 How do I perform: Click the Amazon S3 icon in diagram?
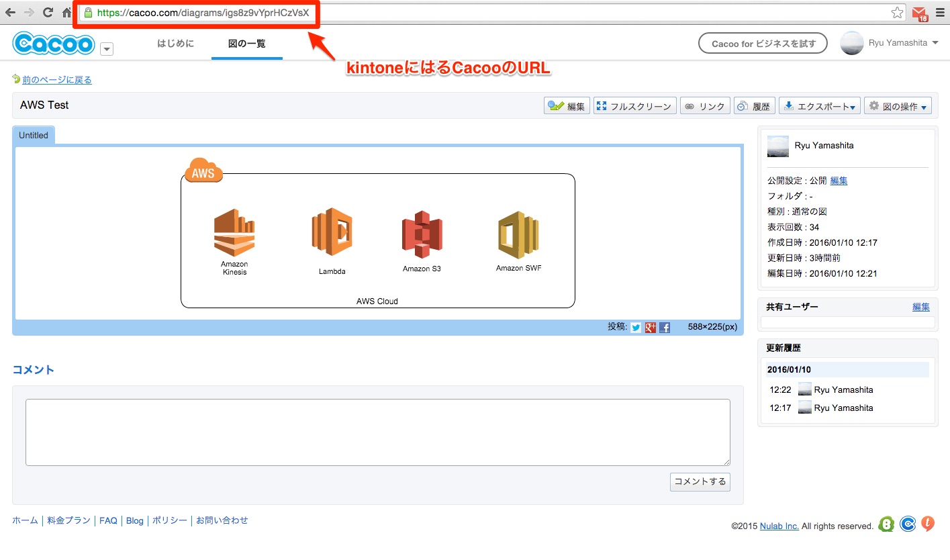pos(422,234)
